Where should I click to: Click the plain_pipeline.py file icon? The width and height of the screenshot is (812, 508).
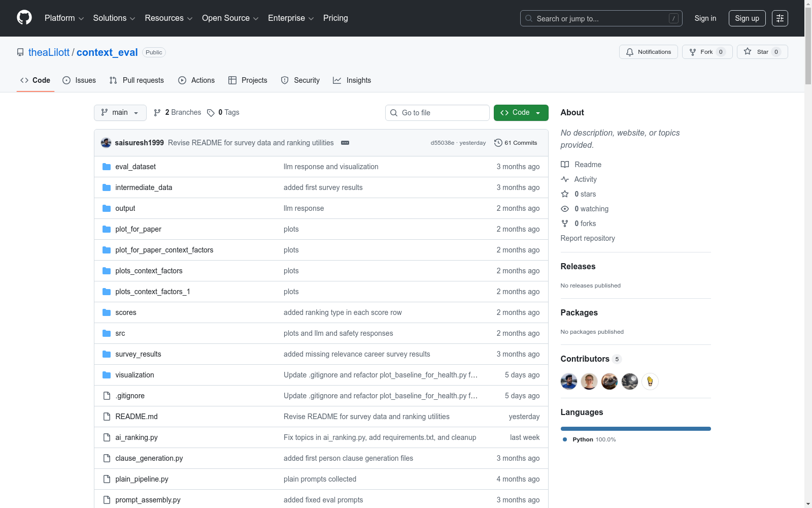coord(107,479)
